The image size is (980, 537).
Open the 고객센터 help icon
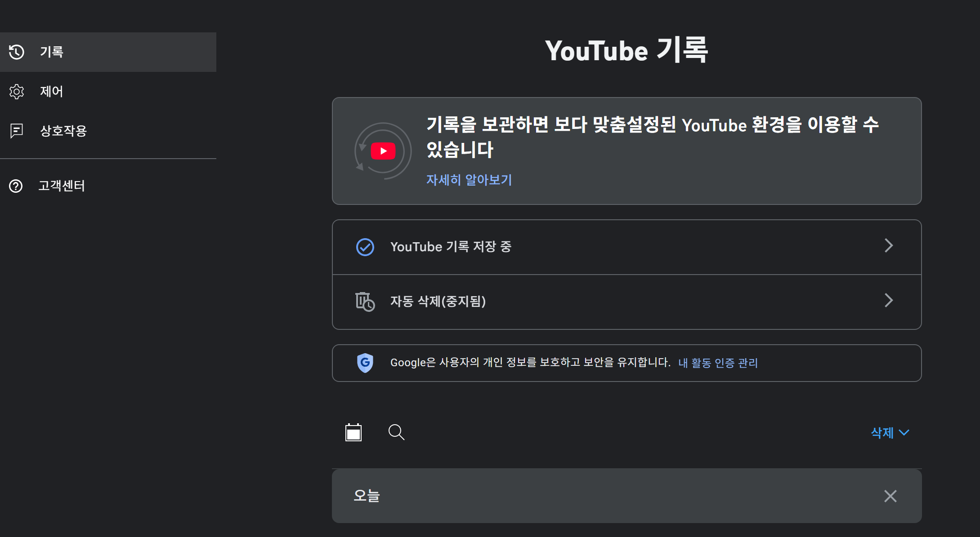pos(17,186)
